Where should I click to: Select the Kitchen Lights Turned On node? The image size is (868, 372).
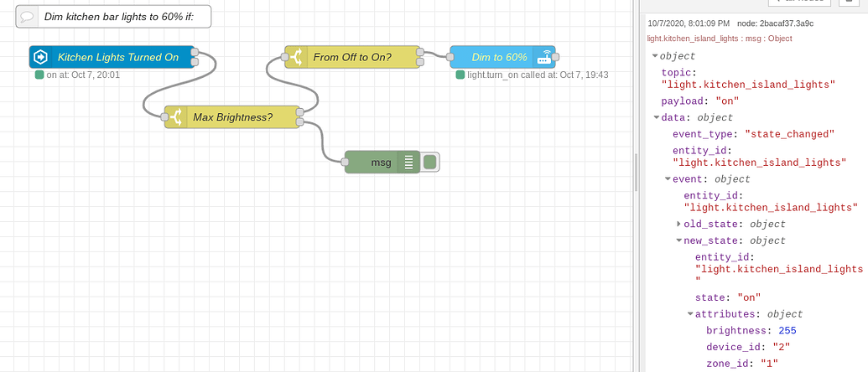112,57
